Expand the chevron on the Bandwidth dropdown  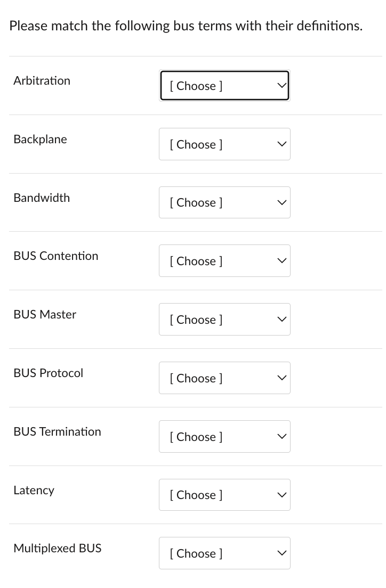[x=281, y=202]
